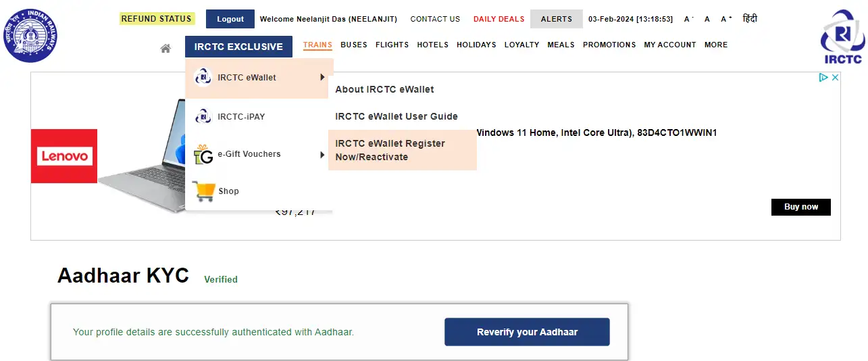Click the IRCTC-iPAY logo icon
The width and height of the screenshot is (868, 361).
pos(203,116)
